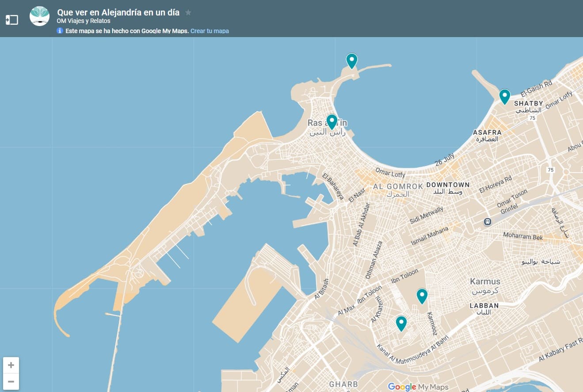583x392 pixels.
Task: Click the "El-Bahareya" street label
Action: pos(333,186)
